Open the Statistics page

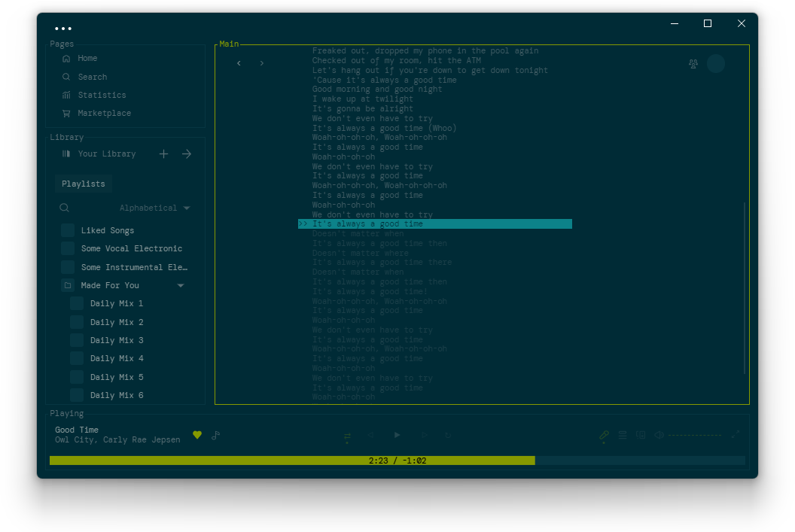point(102,96)
